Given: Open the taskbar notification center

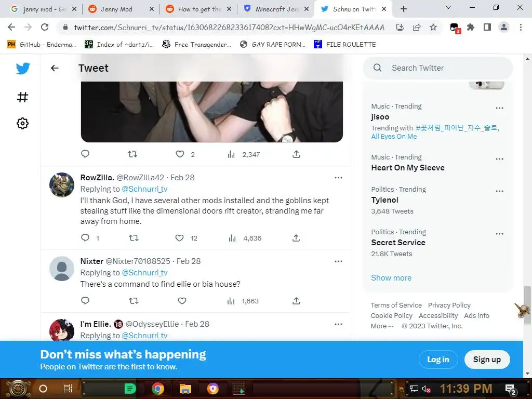Looking at the screenshot, I should pyautogui.click(x=511, y=389).
